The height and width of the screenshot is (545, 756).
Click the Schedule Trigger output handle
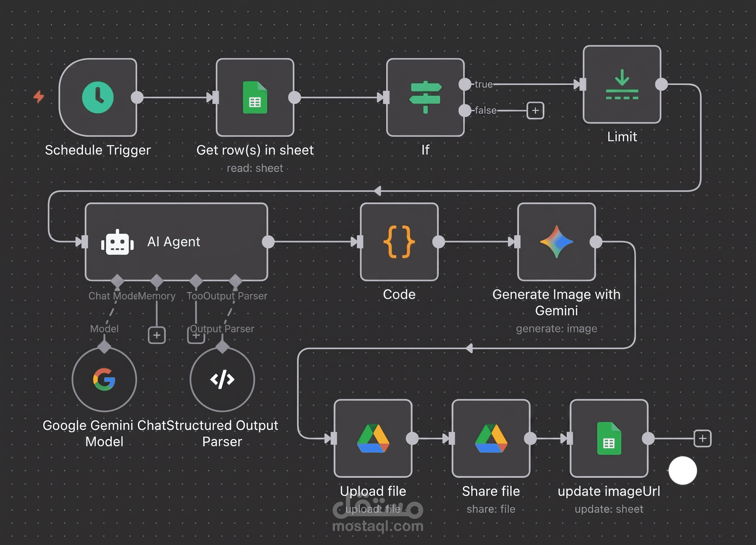click(x=137, y=97)
